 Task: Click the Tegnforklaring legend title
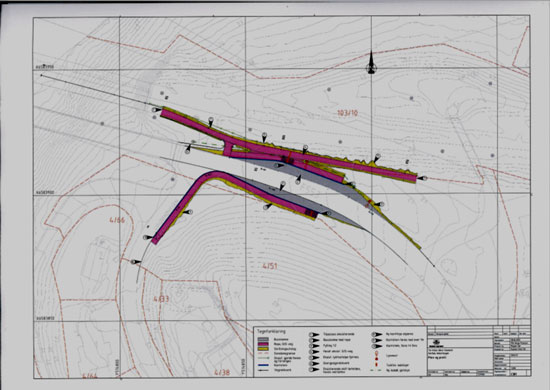point(271,331)
